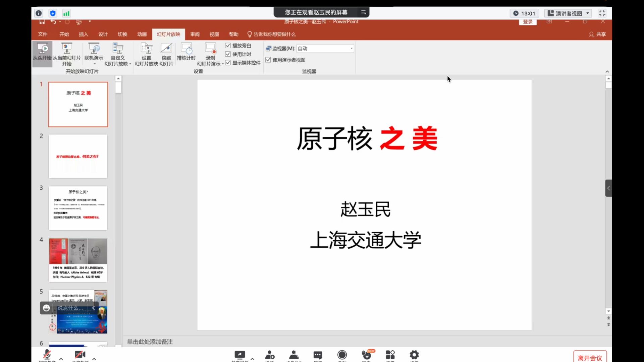This screenshot has height=362, width=644.
Task: Toggle Use Presenter View (使用演示者视图) checkbox
Action: click(268, 60)
